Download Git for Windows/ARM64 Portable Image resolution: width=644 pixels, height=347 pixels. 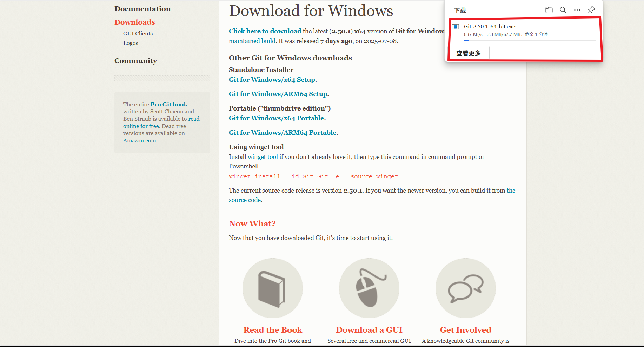coord(282,132)
